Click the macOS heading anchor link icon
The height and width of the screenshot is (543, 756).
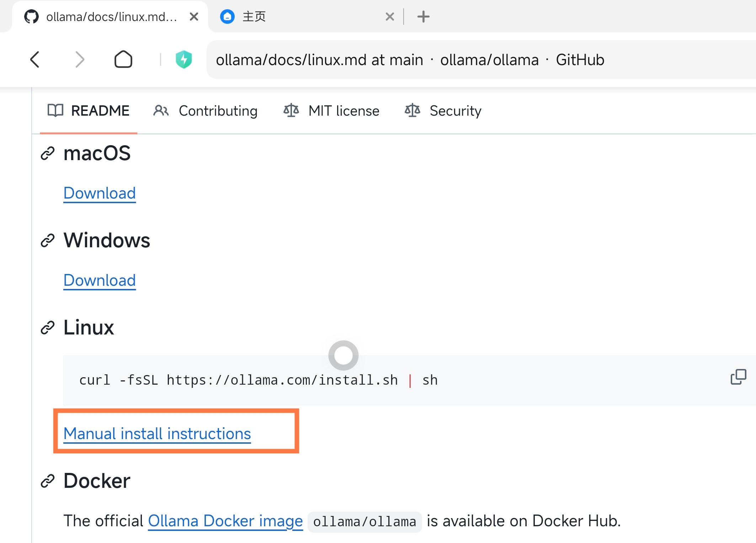47,153
